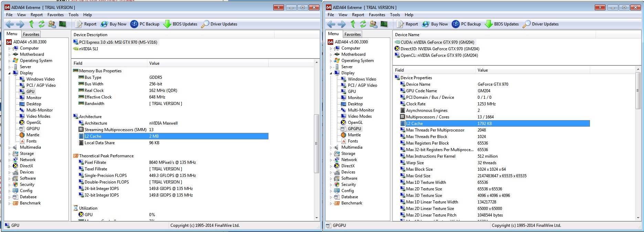Expand Storage node in left window tree
Image resolution: width=644 pixels, height=232 pixels.
click(x=9, y=154)
